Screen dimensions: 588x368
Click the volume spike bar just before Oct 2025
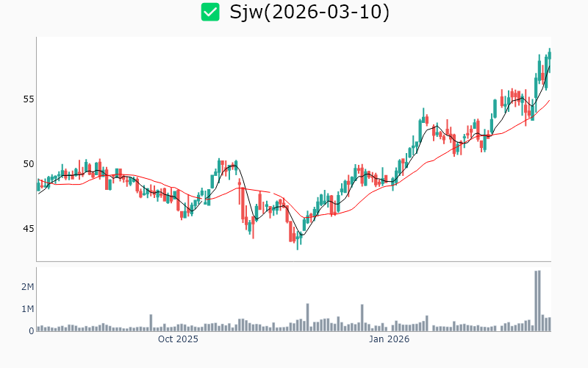(151, 322)
